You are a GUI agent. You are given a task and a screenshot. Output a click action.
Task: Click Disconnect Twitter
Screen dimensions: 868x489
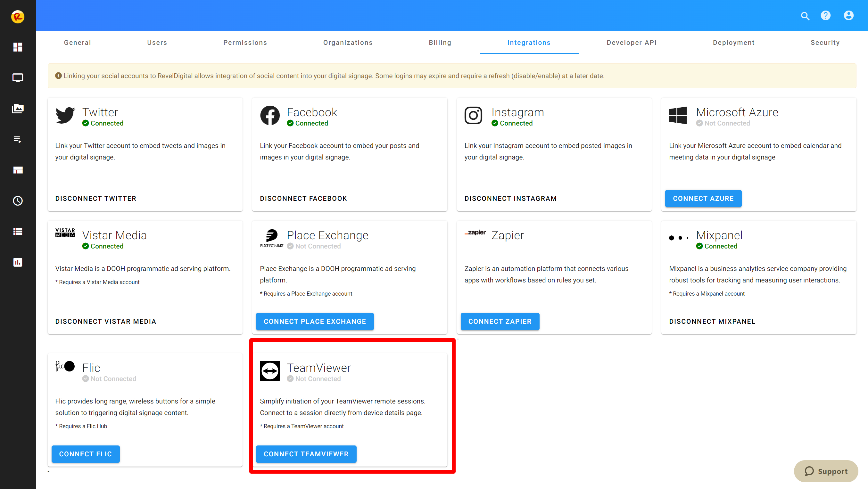[x=96, y=198]
